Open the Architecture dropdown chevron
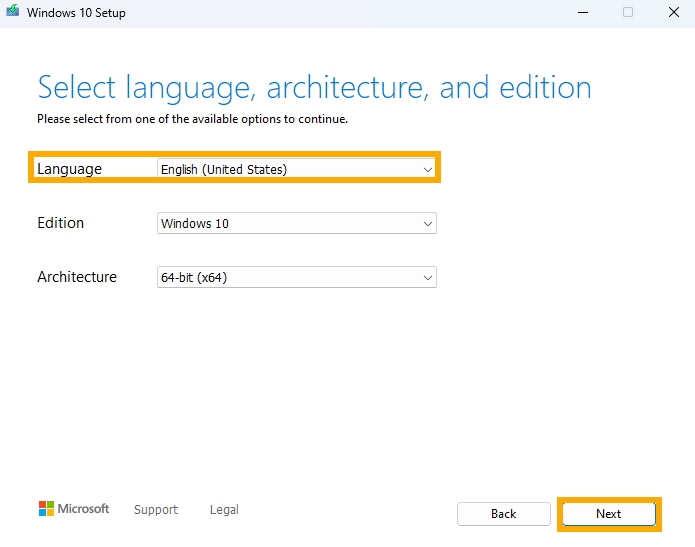 coord(427,277)
